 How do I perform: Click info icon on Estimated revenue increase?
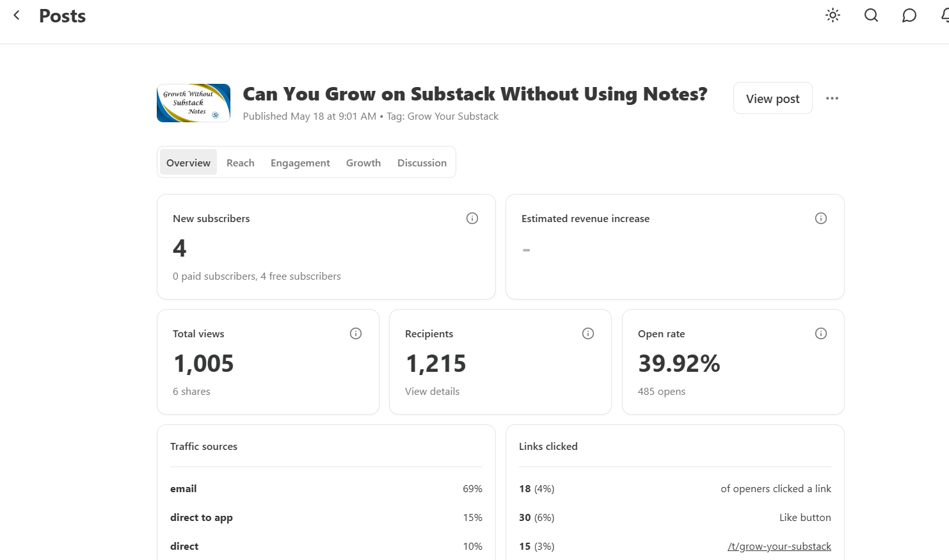(x=821, y=218)
